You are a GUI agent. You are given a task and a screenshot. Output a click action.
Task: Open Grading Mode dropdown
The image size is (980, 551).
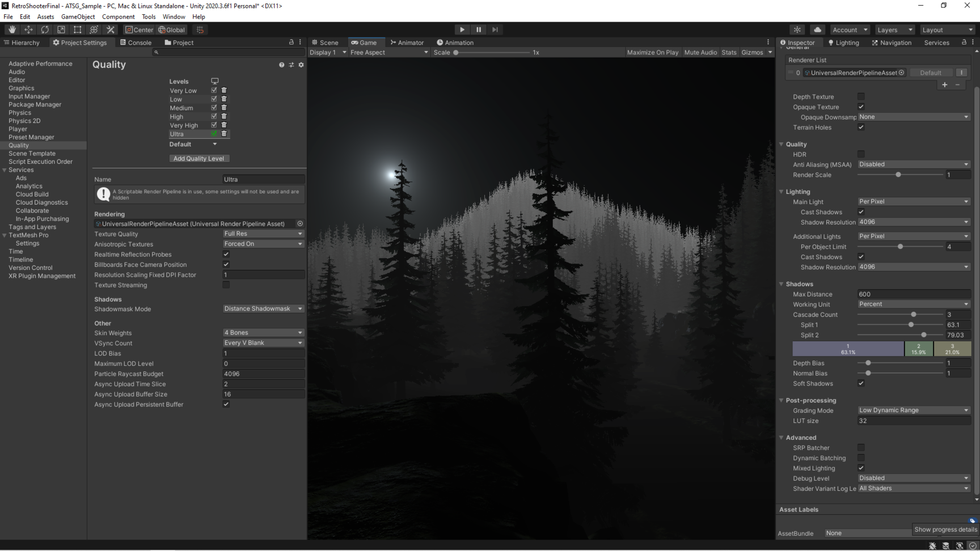point(914,410)
